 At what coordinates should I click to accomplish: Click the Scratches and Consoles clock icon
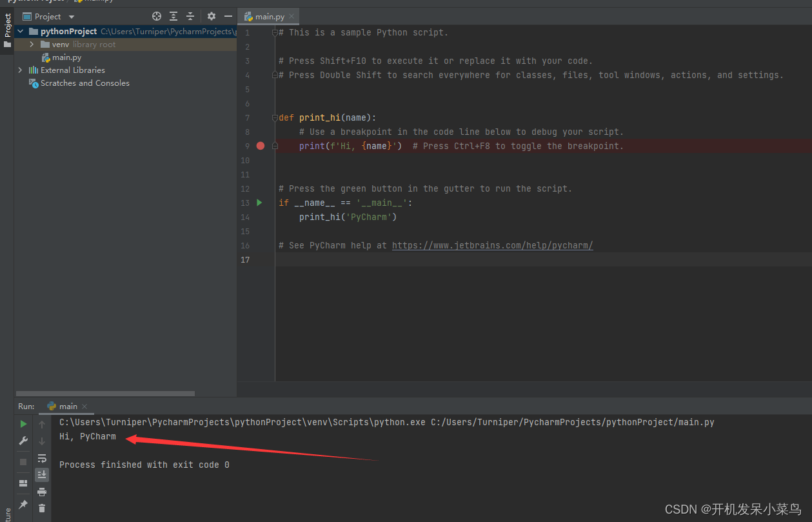pyautogui.click(x=34, y=83)
